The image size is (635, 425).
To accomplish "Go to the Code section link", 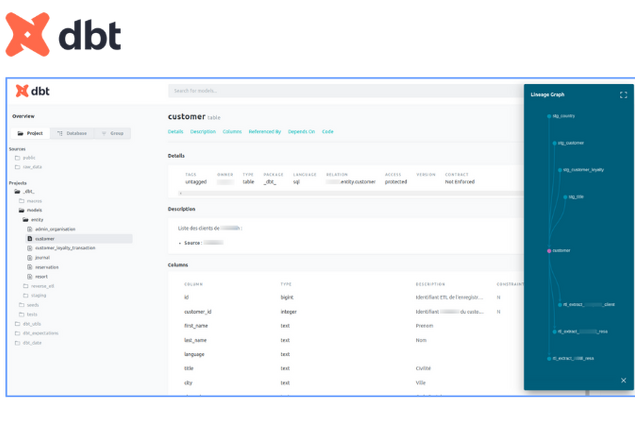I will (327, 131).
